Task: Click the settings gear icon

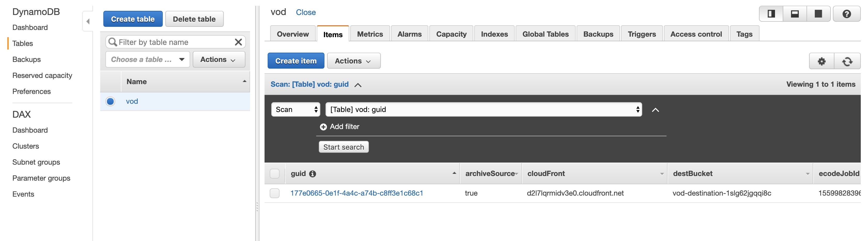Action: (x=822, y=61)
